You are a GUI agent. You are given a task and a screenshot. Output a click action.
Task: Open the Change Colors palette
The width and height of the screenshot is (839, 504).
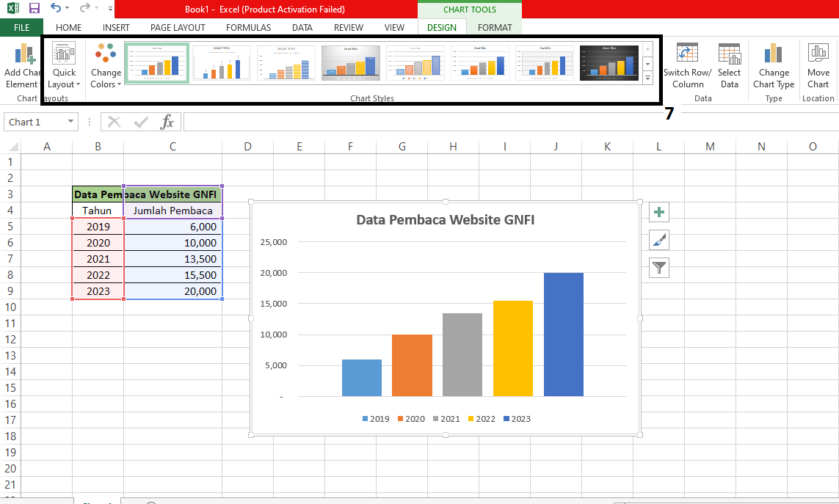[106, 66]
